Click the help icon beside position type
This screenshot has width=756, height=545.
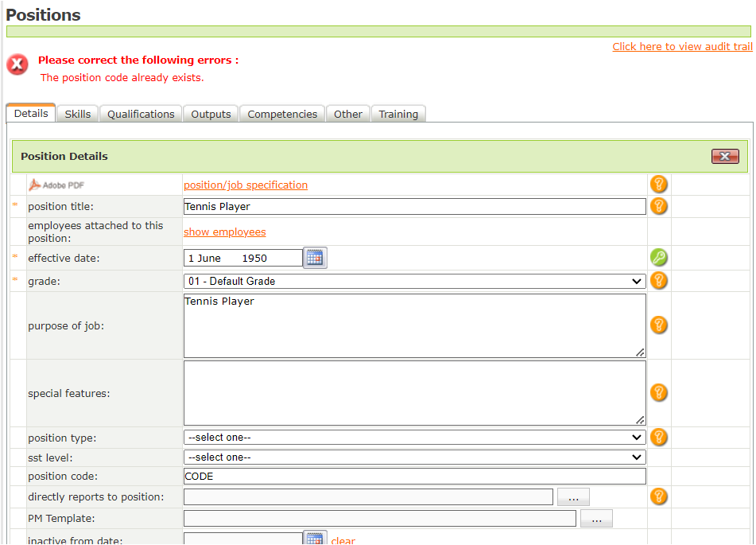(x=658, y=437)
